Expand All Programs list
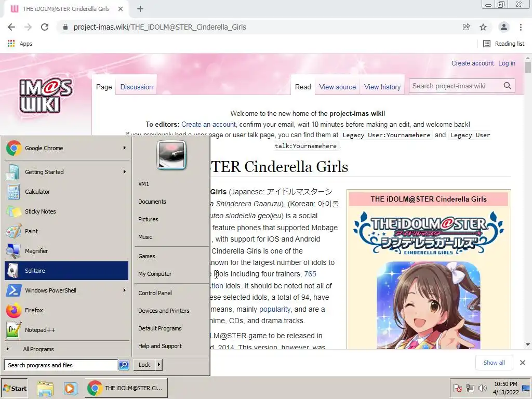532x399 pixels. [x=66, y=349]
